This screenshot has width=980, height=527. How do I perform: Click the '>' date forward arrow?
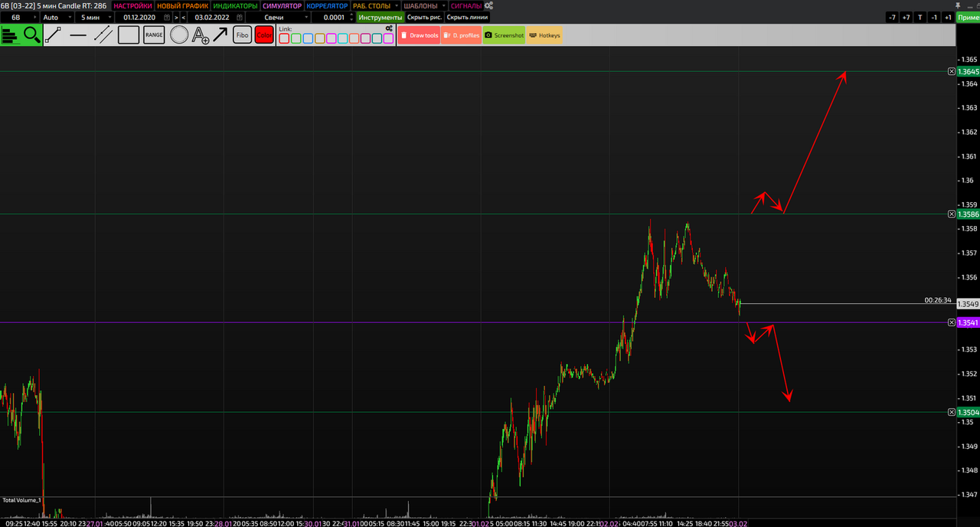pyautogui.click(x=176, y=17)
